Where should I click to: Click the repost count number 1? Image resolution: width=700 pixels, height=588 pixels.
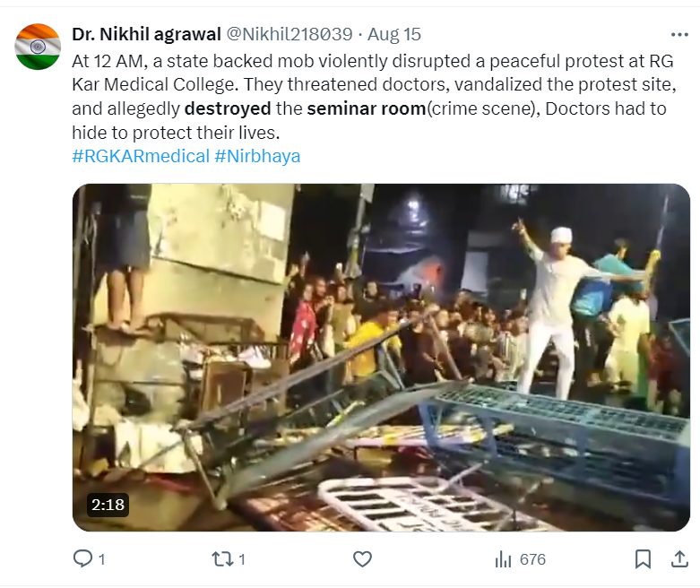tap(242, 559)
